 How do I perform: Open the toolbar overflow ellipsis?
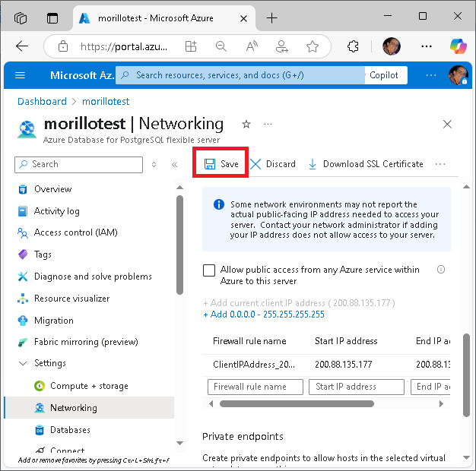[x=440, y=164]
